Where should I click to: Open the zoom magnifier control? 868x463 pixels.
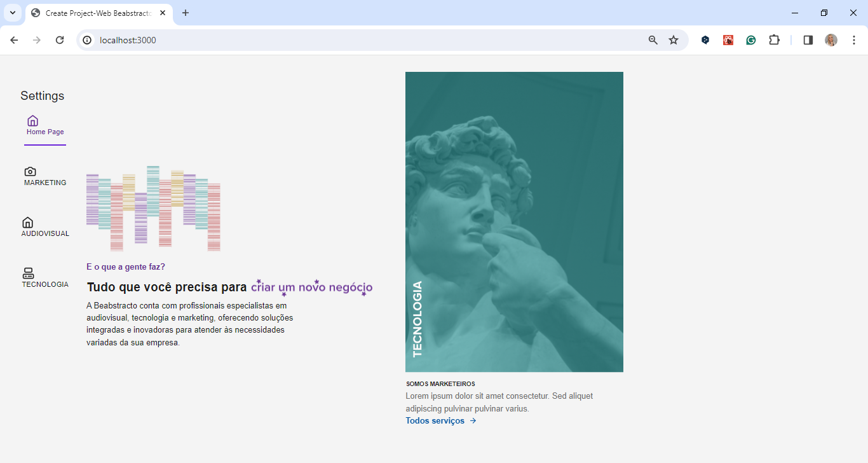(x=653, y=40)
